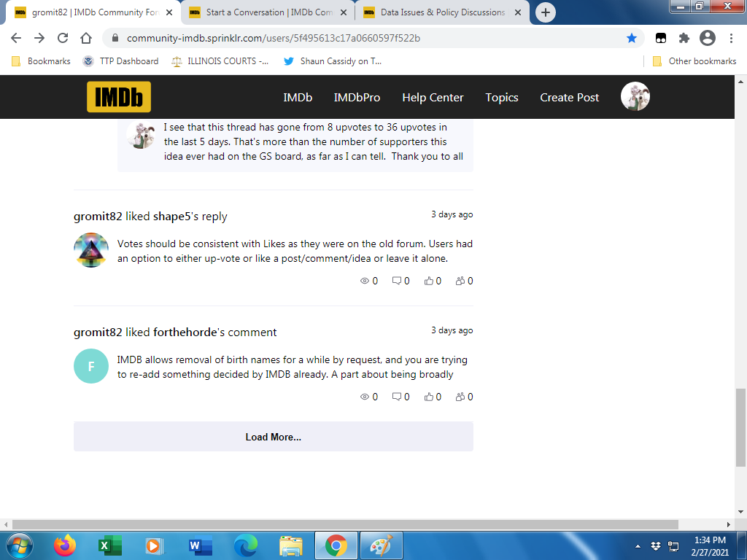Click the thumbs-up icon on shape5's reply

(x=429, y=281)
